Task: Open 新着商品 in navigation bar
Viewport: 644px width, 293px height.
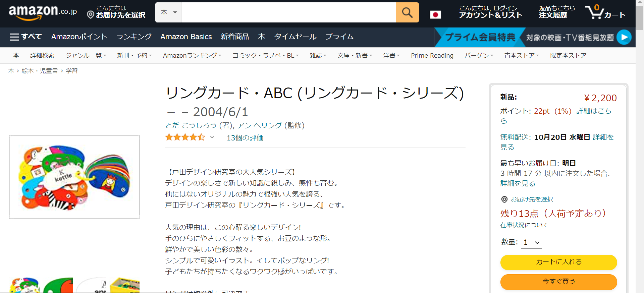Action: pos(235,37)
